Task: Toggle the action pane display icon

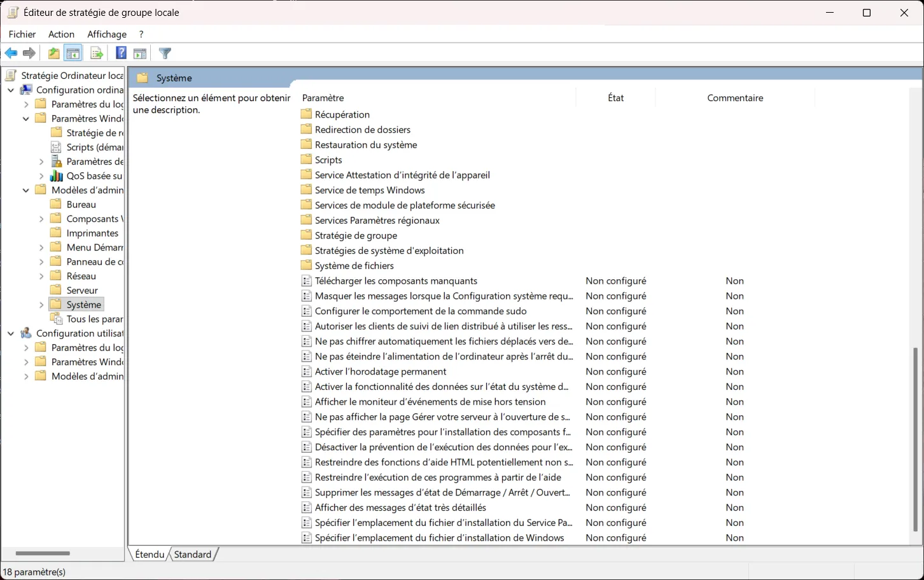Action: [x=139, y=53]
